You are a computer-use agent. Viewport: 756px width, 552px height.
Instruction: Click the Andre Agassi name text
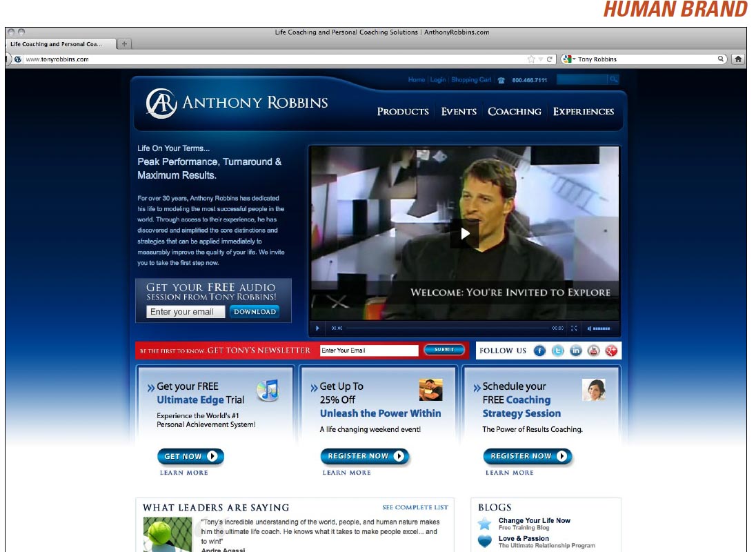[223, 550]
